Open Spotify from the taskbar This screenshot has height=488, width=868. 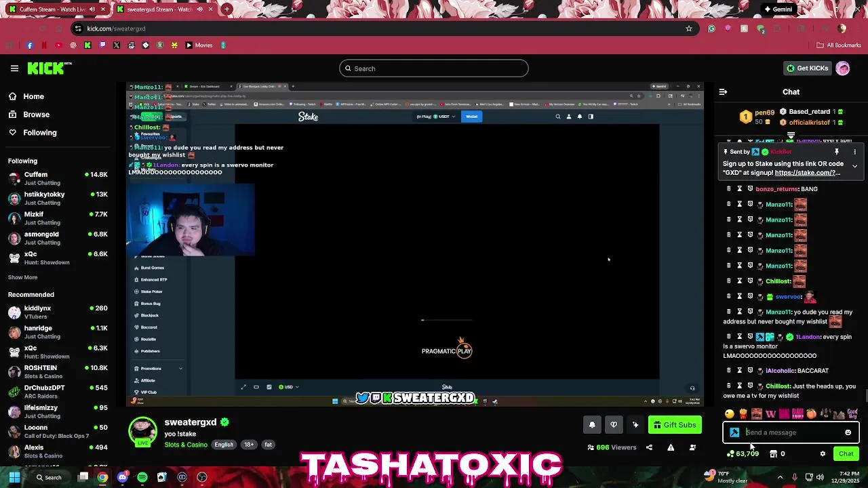[142, 477]
